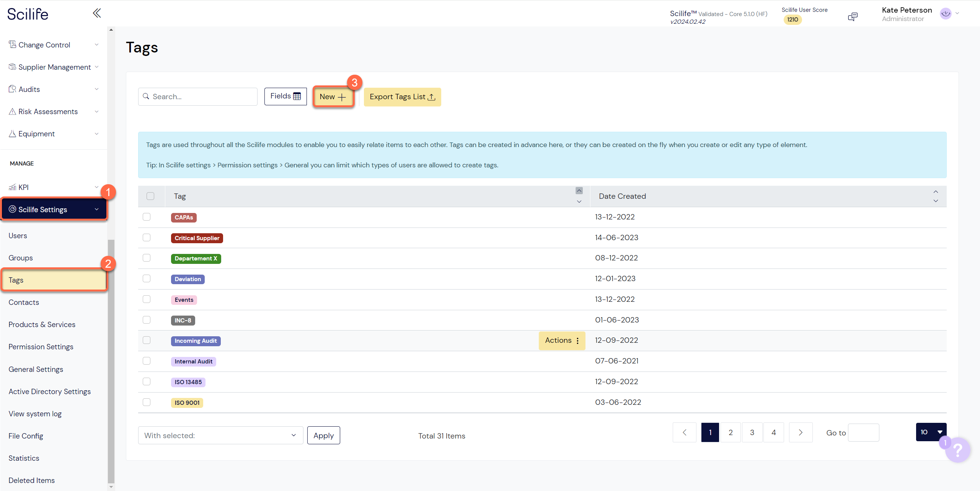Viewport: 980px width, 491px height.
Task: Go to page 4
Action: (774, 432)
